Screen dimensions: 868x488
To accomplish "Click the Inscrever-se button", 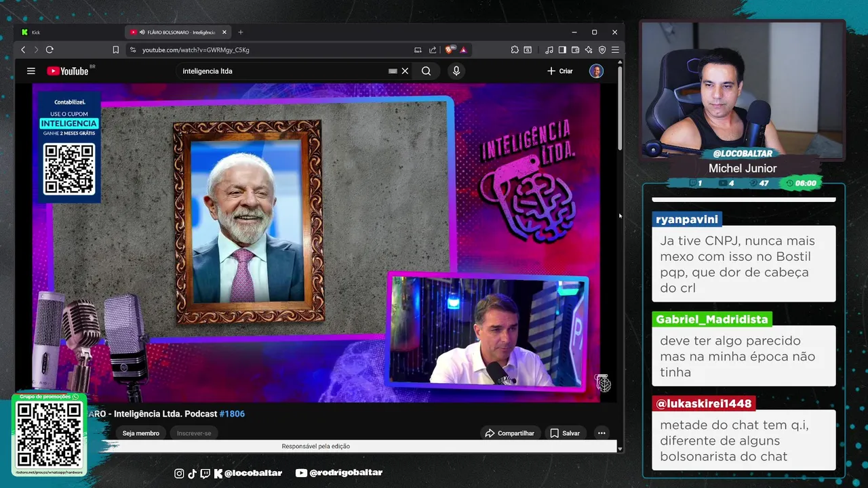I will coord(194,433).
